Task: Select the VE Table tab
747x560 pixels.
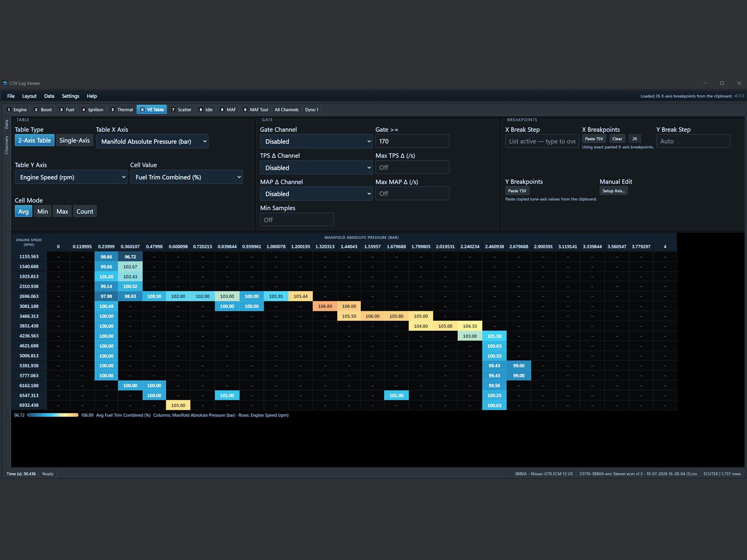Action: (152, 110)
